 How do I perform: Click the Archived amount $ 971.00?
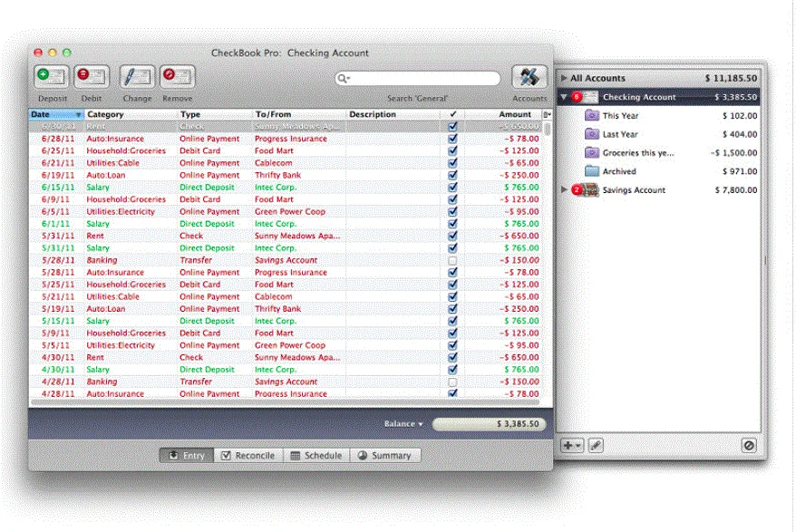tap(740, 171)
